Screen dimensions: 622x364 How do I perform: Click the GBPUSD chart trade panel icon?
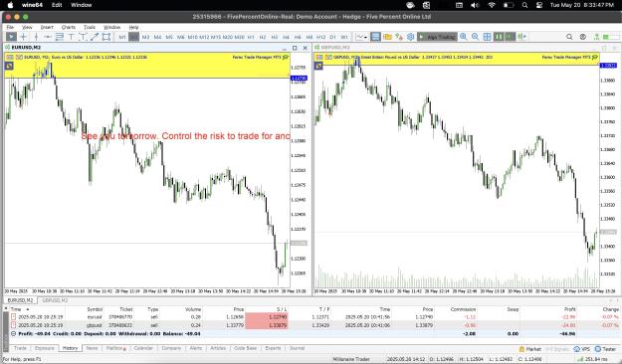318,66
